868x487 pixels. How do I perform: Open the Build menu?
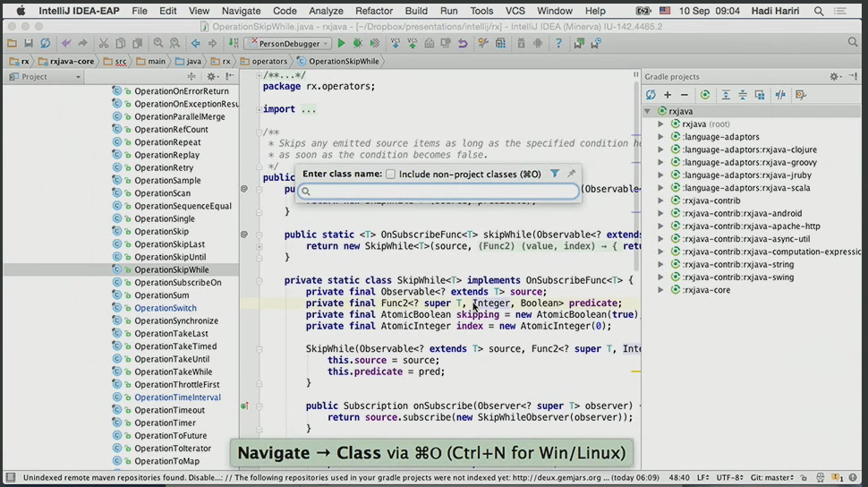[416, 11]
